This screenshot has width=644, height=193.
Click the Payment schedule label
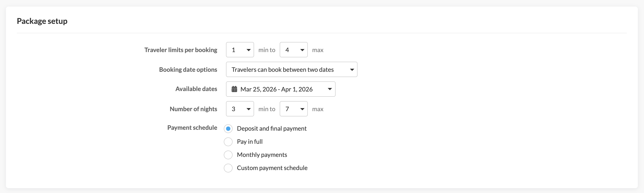tap(192, 128)
